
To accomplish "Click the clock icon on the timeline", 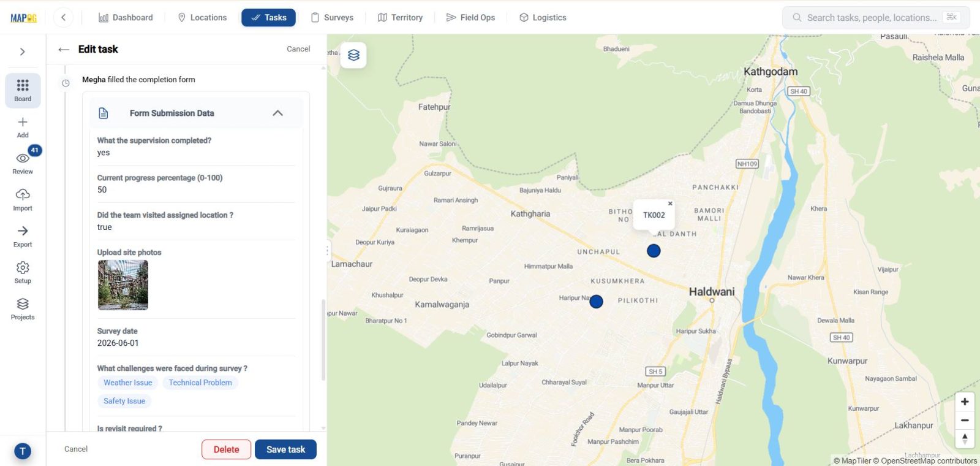I will pyautogui.click(x=66, y=83).
